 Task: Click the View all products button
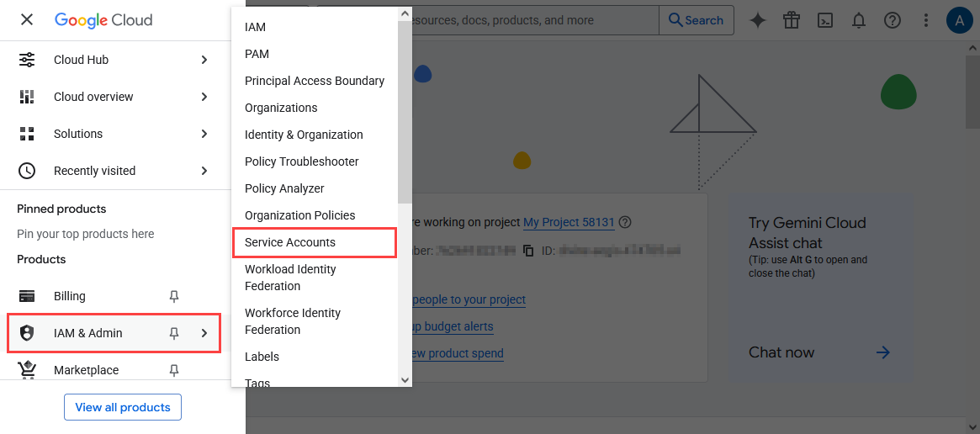123,407
